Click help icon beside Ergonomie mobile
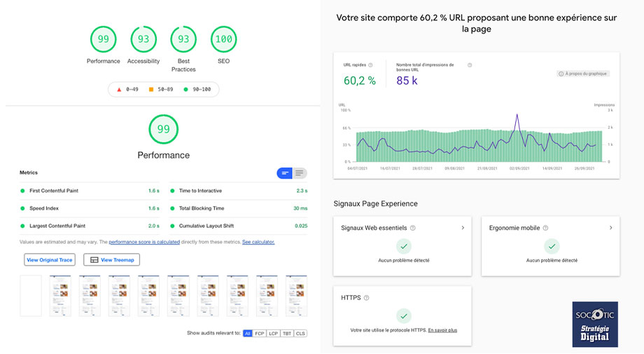Viewport: 644px width, 354px height. (545, 228)
